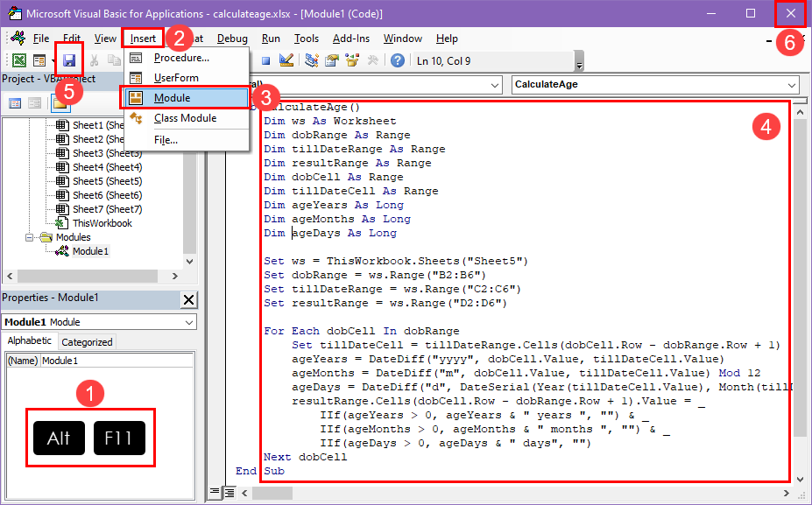The image size is (812, 505).
Task: Select Sheet6 (Sheet6) in project tree
Action: [x=107, y=195]
